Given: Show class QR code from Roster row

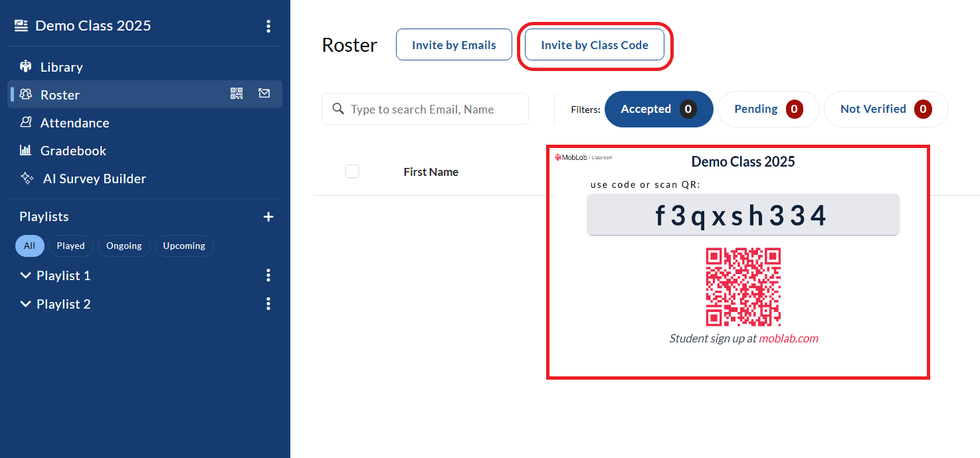Looking at the screenshot, I should [237, 94].
